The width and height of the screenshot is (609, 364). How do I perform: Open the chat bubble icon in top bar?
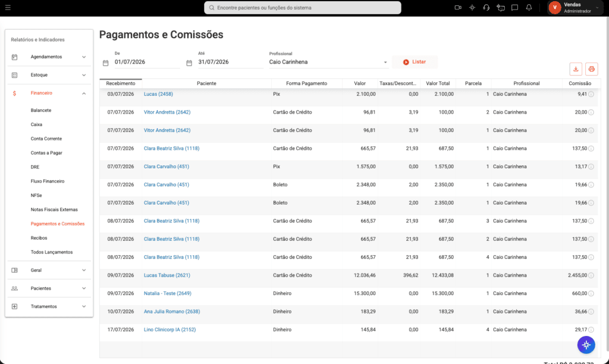click(514, 7)
